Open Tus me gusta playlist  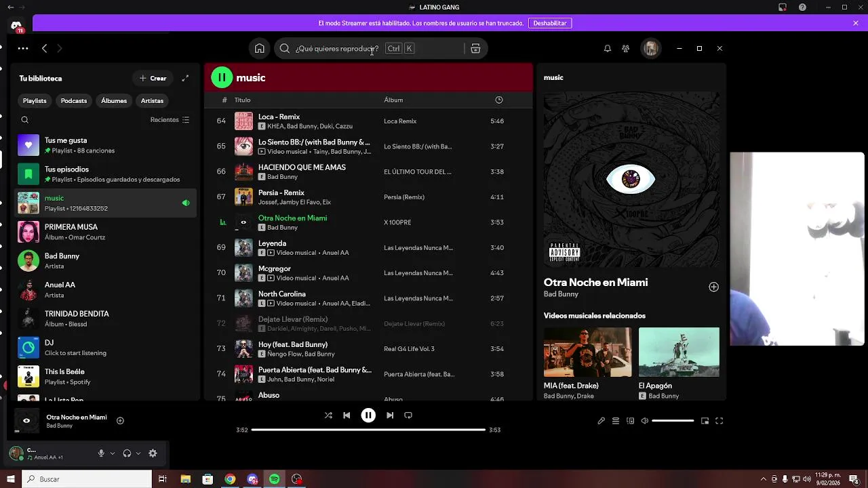[x=106, y=145]
